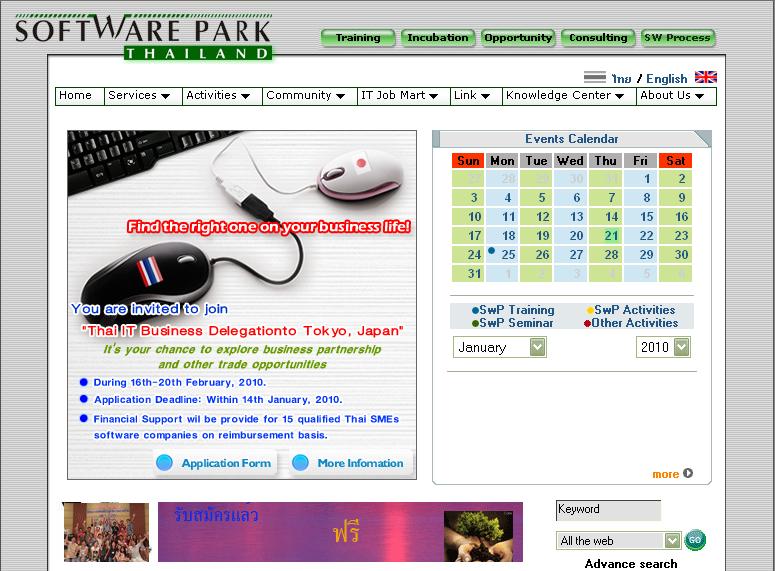Click the Events Calendar title
The height and width of the screenshot is (571, 775).
[x=571, y=139]
